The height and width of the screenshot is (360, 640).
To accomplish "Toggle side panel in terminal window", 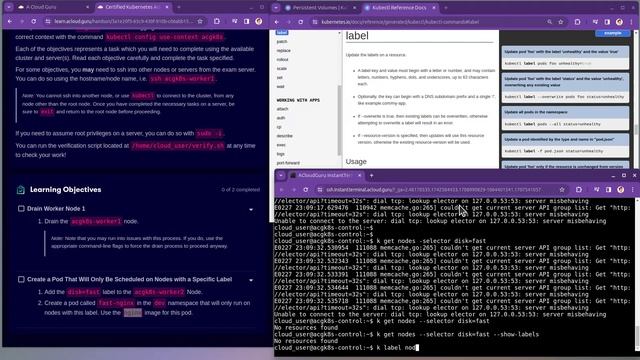I will tap(609, 189).
